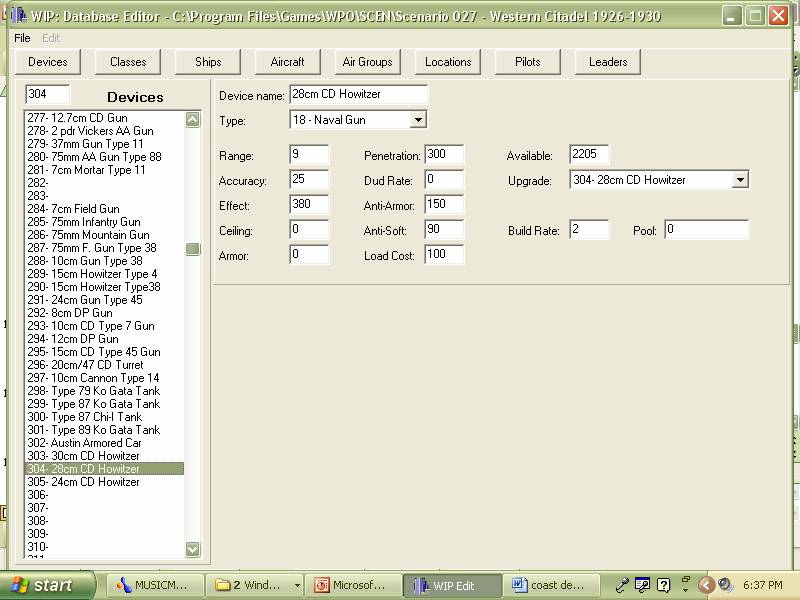Open the File menu
The width and height of the screenshot is (800, 600).
[x=22, y=38]
